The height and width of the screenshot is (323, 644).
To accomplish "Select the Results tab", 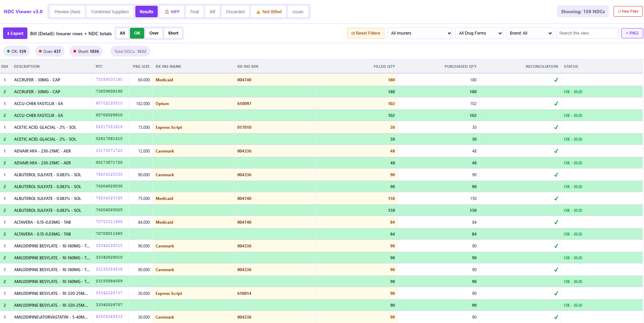I will [x=147, y=12].
